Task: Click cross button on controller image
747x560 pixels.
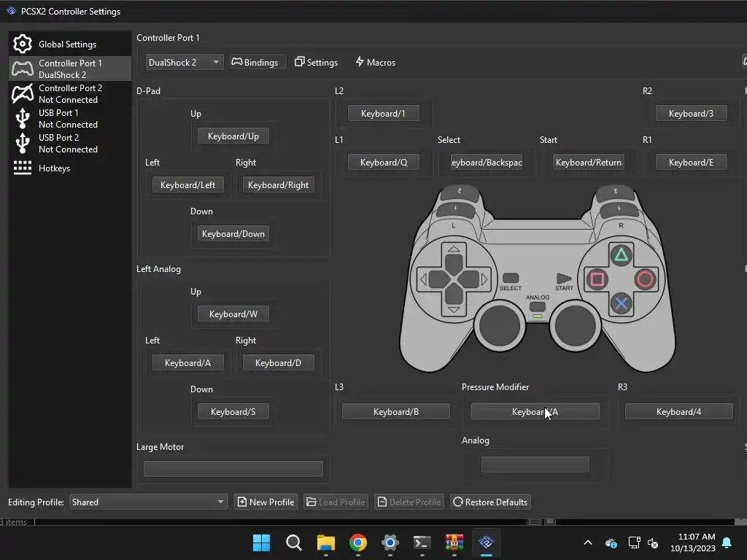Action: pos(621,303)
